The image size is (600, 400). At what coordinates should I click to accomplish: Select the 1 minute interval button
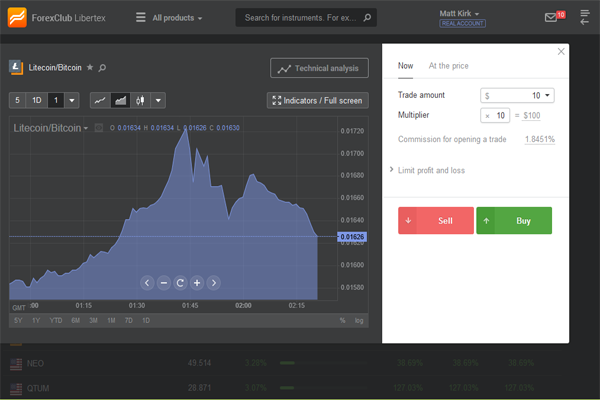coord(56,100)
